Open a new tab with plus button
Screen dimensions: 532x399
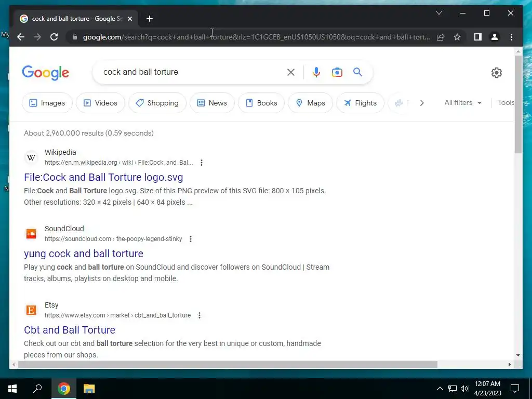tap(150, 19)
